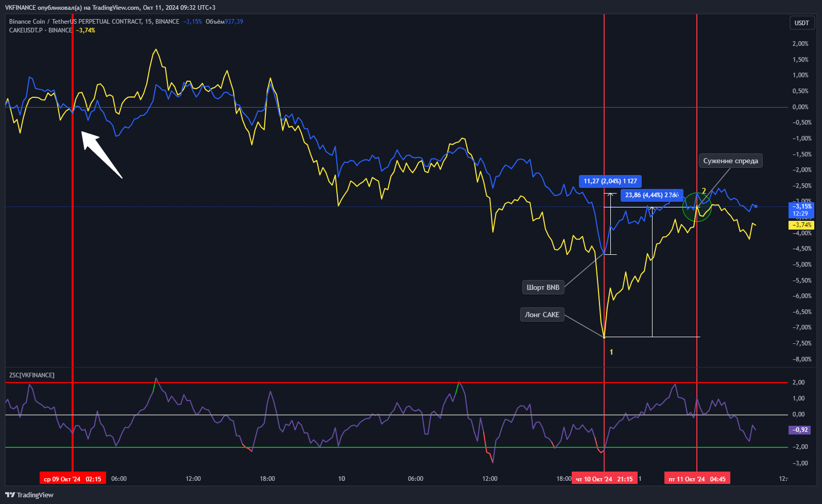Click the -3,00 level on indicator scale
This screenshot has height=504, width=822.
click(x=800, y=463)
